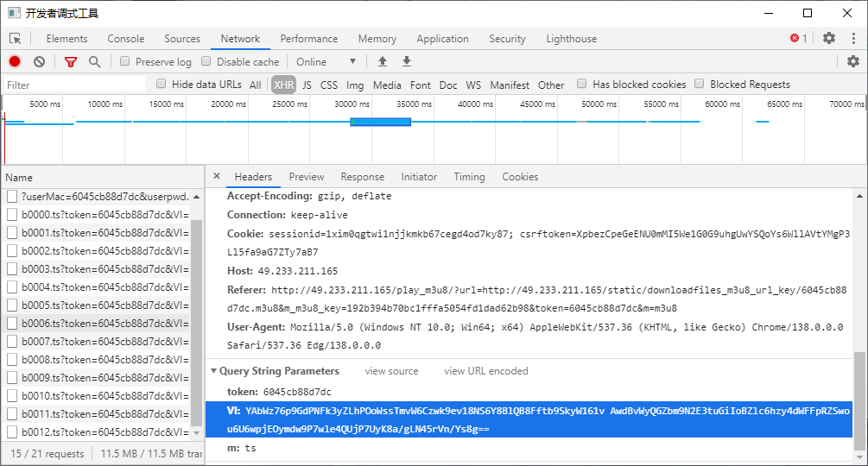
Task: Close the request details pane
Action: tap(217, 176)
